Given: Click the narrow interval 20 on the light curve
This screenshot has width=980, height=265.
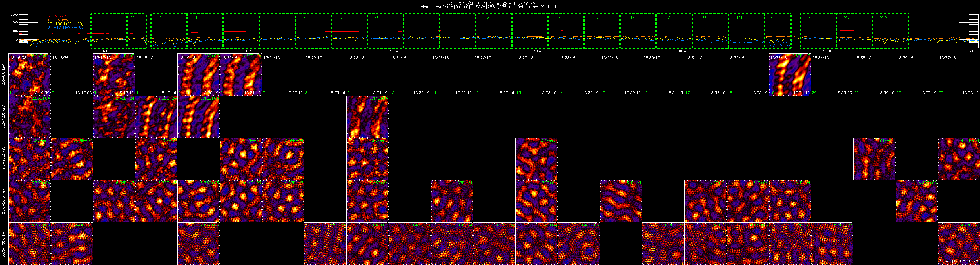Looking at the screenshot, I should (778, 31).
